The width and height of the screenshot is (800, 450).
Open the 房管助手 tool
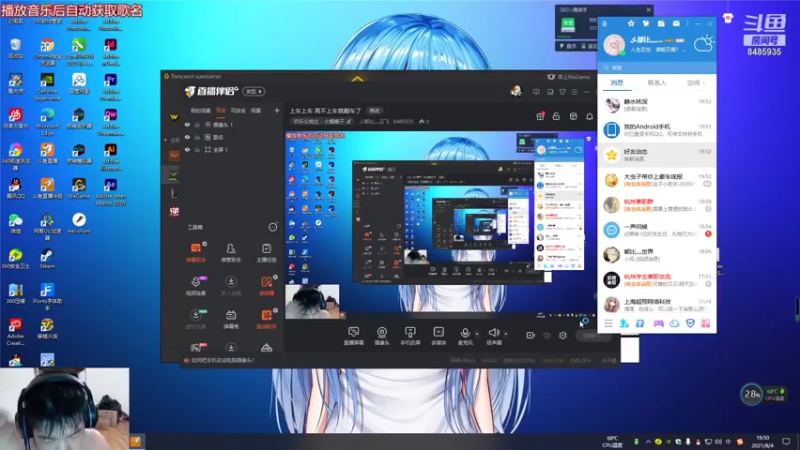(x=231, y=252)
